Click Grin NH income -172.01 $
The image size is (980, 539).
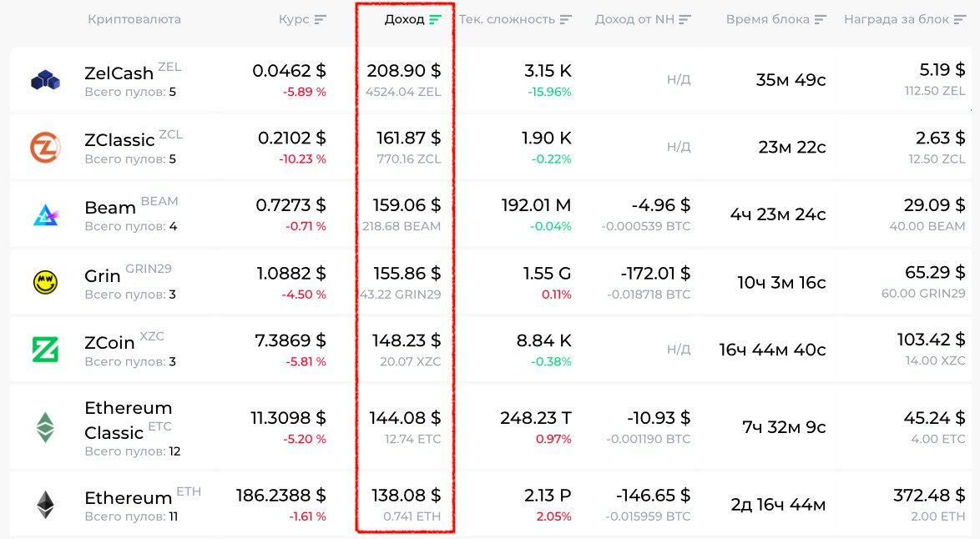[x=655, y=273]
